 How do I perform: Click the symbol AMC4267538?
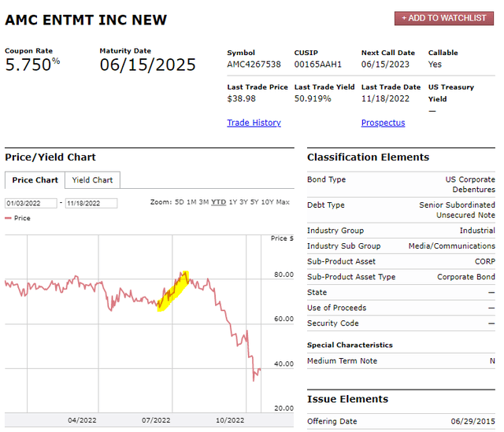point(254,65)
